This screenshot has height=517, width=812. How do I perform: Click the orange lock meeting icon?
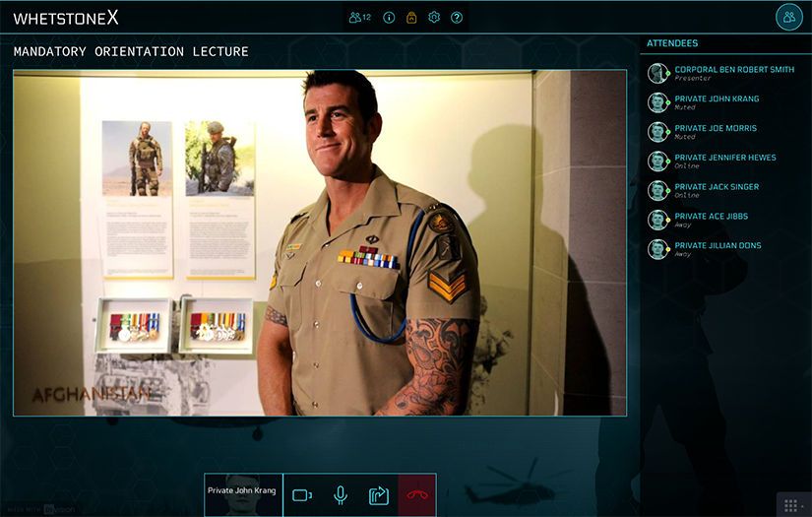click(411, 18)
